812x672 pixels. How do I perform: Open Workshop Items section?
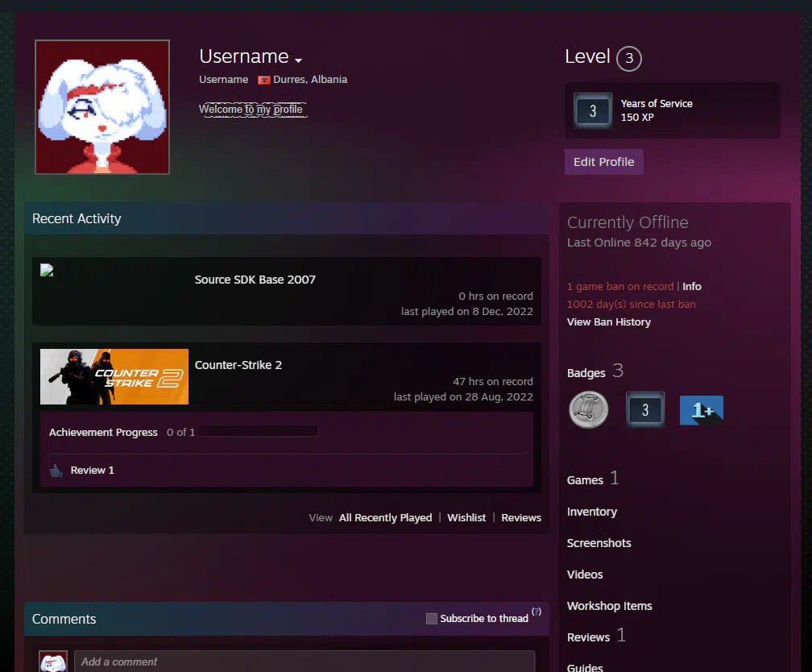pyautogui.click(x=610, y=606)
